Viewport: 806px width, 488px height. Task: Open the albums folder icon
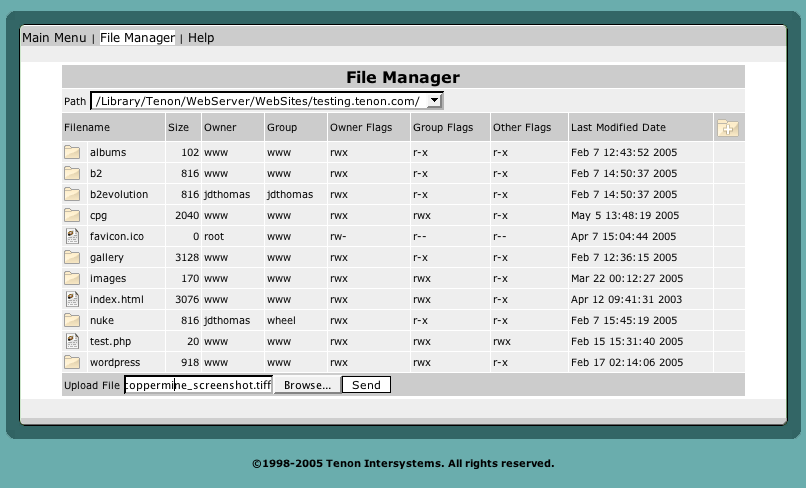point(72,153)
